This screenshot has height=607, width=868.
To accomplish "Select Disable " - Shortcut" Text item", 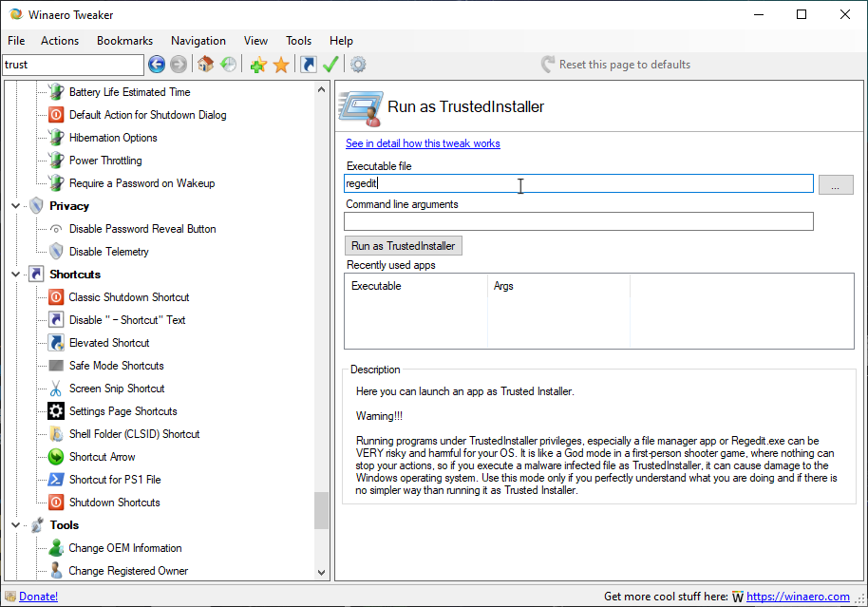I will 127,320.
